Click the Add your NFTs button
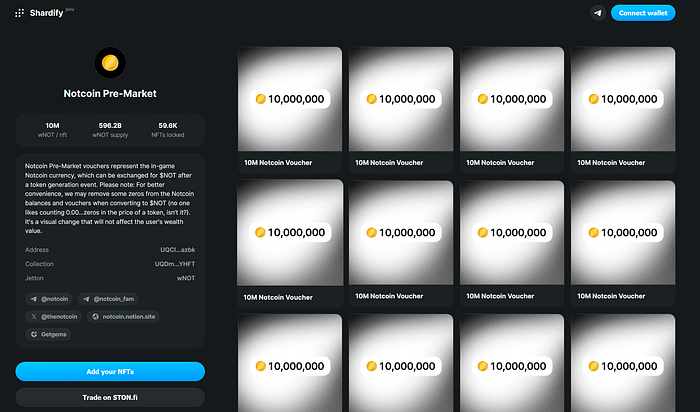Viewport: 700px width, 412px height. (110, 371)
